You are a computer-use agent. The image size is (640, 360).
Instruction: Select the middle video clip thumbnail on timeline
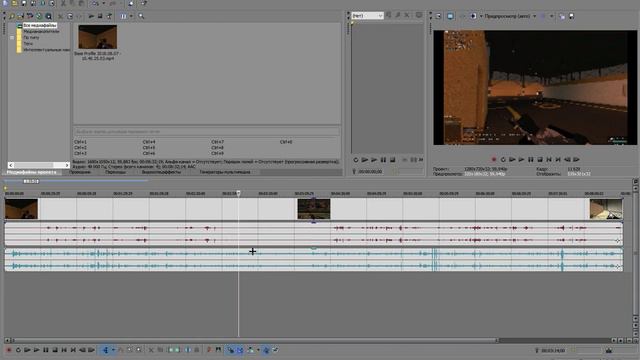point(313,209)
